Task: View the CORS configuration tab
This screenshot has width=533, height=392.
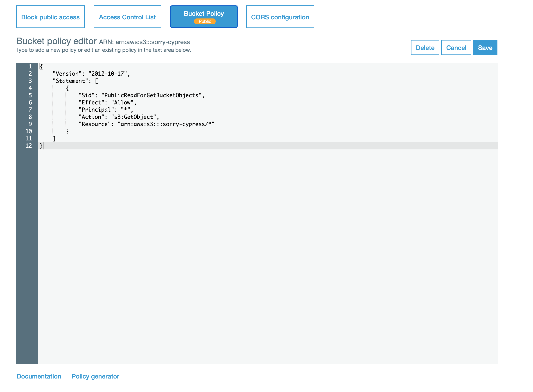Action: coord(280,17)
